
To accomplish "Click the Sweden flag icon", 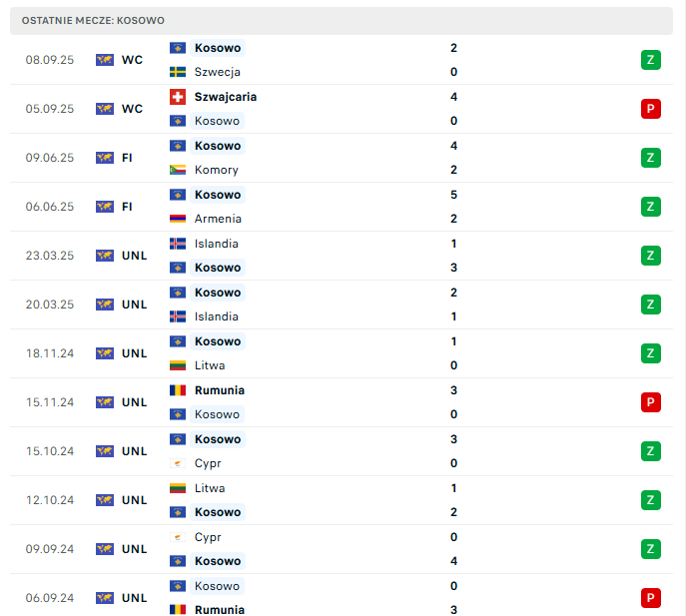I will [178, 72].
